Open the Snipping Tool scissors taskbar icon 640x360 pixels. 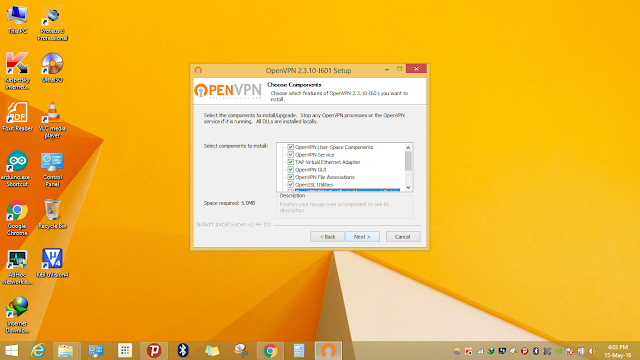(x=241, y=351)
